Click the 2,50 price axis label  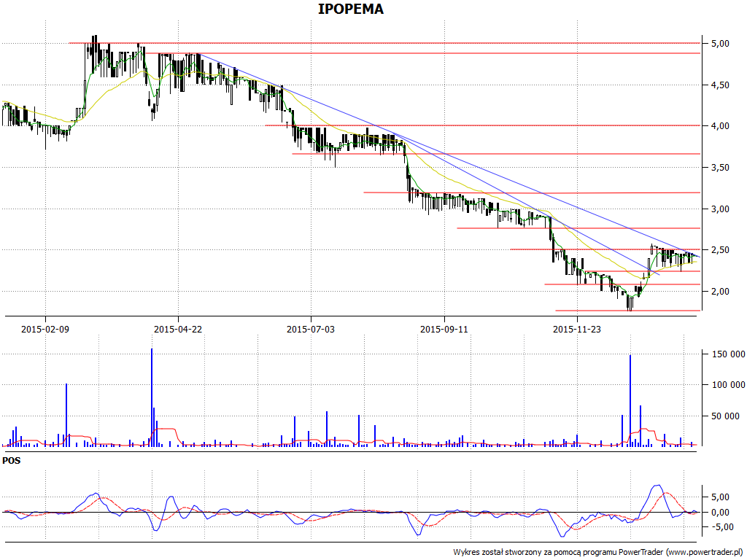coord(720,249)
